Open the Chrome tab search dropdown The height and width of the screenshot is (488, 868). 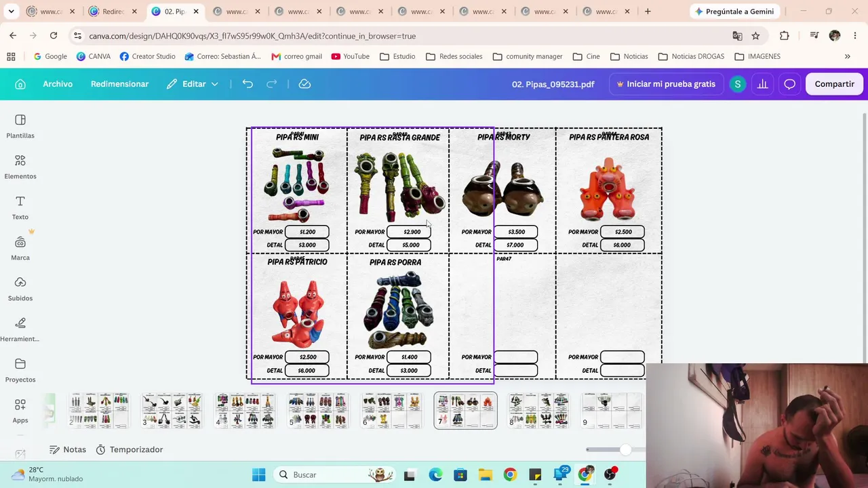coord(11,12)
